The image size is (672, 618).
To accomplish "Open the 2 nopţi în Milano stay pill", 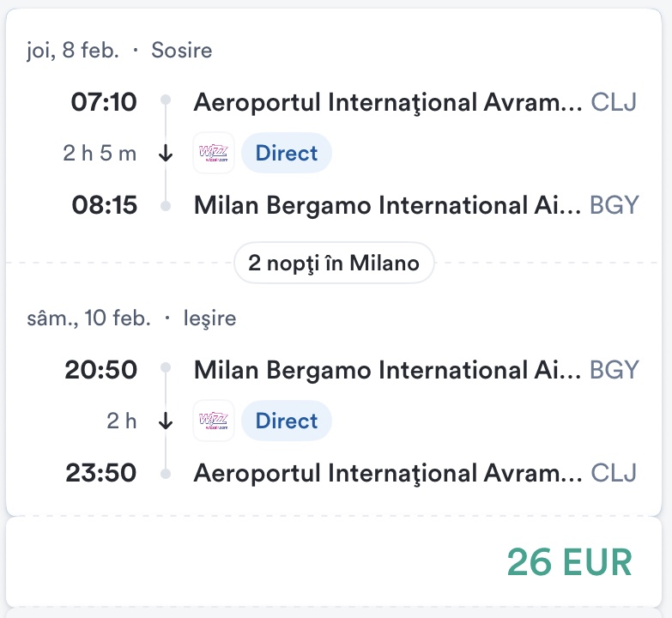I will tap(334, 263).
